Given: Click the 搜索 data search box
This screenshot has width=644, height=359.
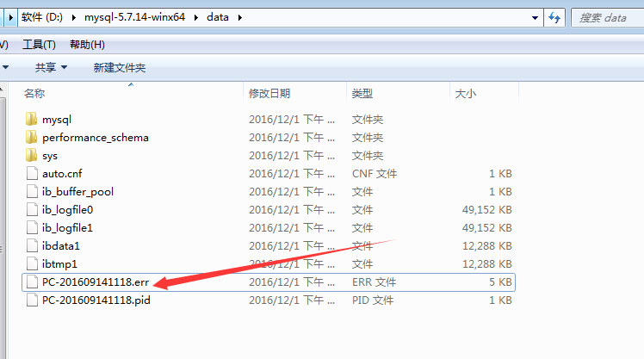Looking at the screenshot, I should coord(608,18).
